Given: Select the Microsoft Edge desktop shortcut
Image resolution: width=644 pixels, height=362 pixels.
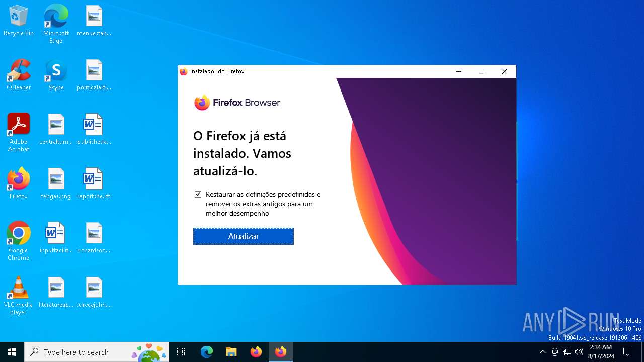Looking at the screenshot, I should (56, 24).
